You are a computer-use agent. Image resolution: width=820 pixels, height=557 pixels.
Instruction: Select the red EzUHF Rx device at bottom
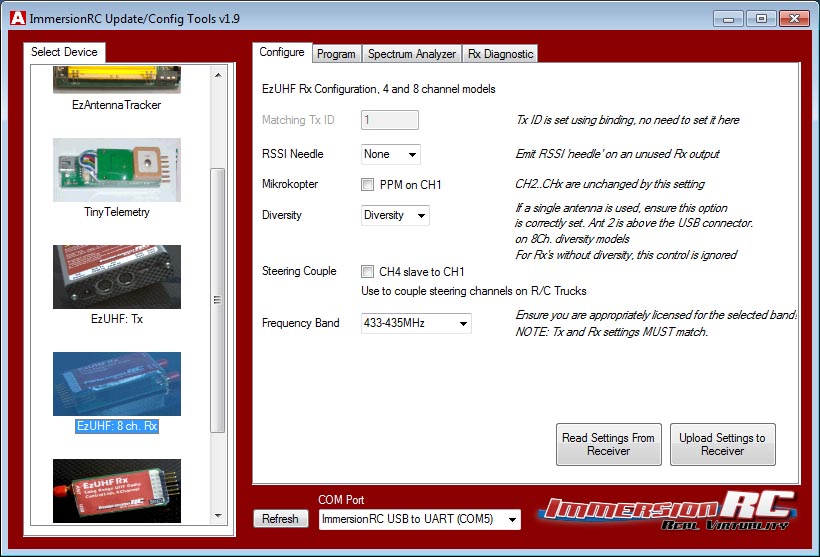coord(117,490)
